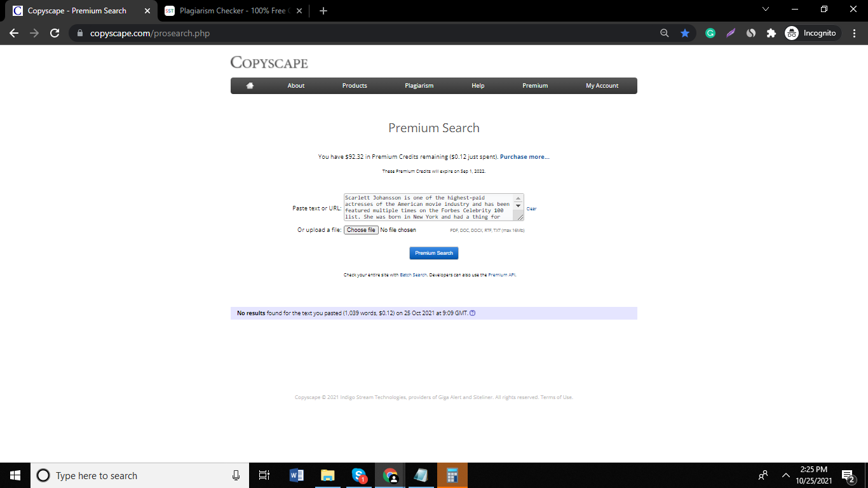Click the microphone icon in taskbar search

pyautogui.click(x=236, y=475)
